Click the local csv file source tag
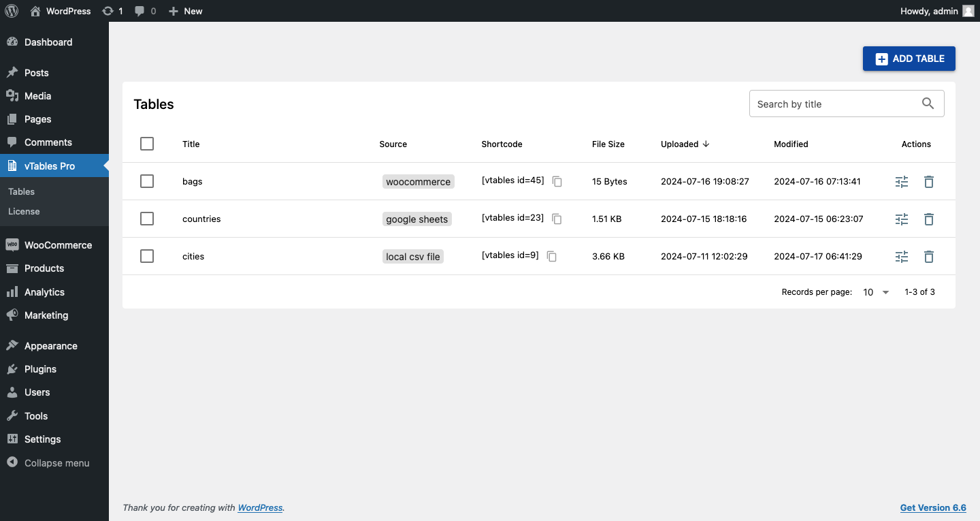Screen dimensions: 980x521 point(413,257)
